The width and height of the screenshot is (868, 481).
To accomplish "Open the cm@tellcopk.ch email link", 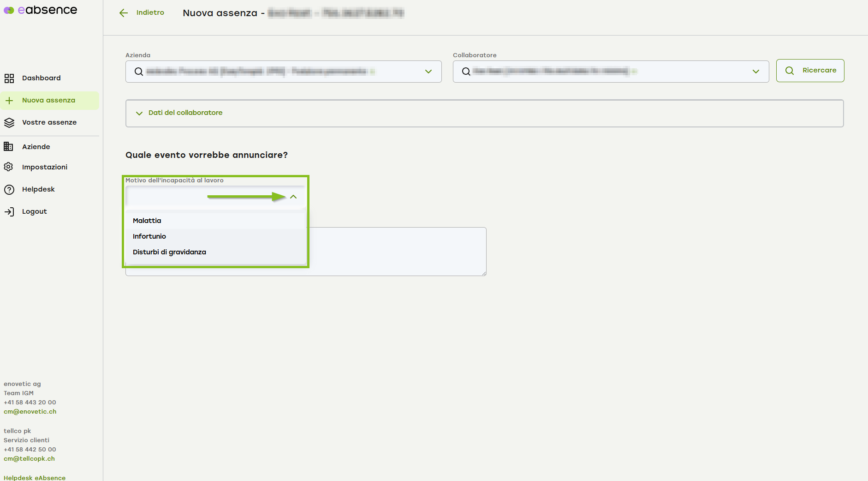I will click(x=29, y=458).
